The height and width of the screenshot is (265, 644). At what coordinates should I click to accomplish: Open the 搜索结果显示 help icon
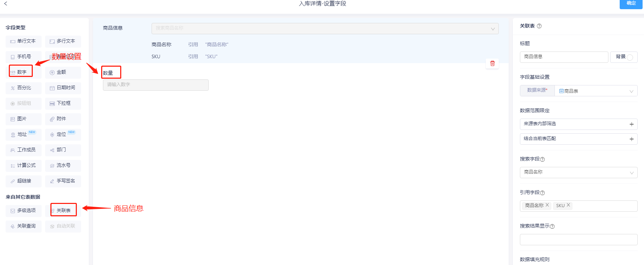click(552, 227)
